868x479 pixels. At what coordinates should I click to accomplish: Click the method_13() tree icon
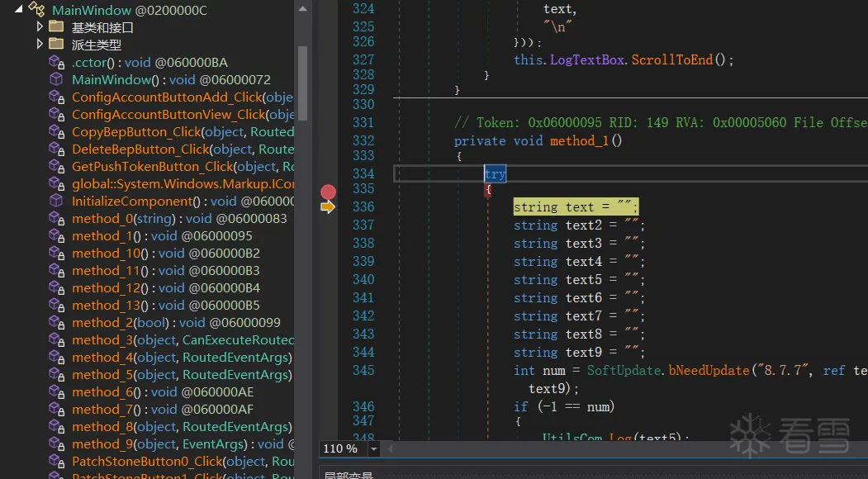click(x=56, y=305)
